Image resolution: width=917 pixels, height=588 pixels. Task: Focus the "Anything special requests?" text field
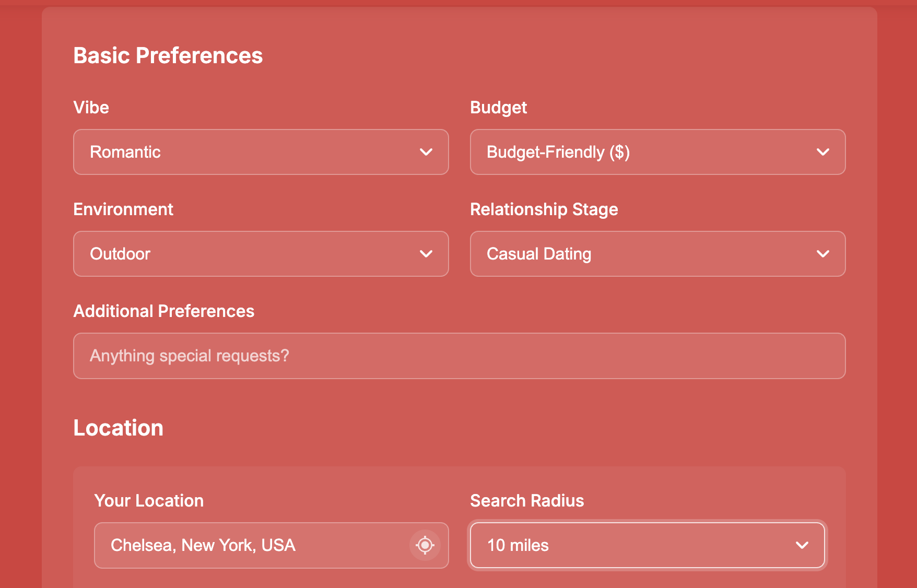pyautogui.click(x=459, y=356)
